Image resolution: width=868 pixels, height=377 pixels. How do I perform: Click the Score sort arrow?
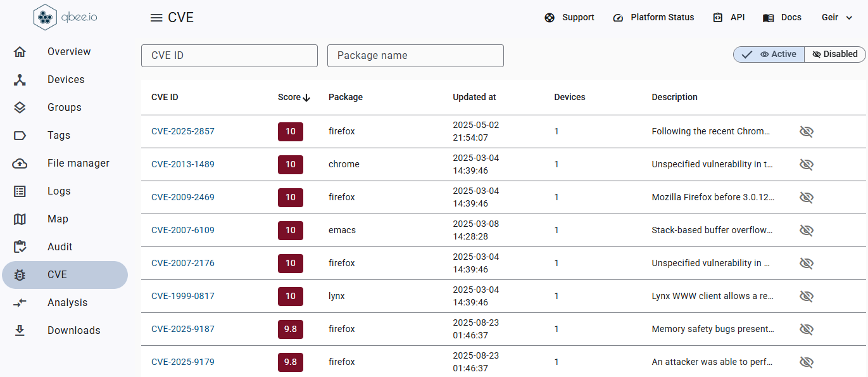coord(307,98)
